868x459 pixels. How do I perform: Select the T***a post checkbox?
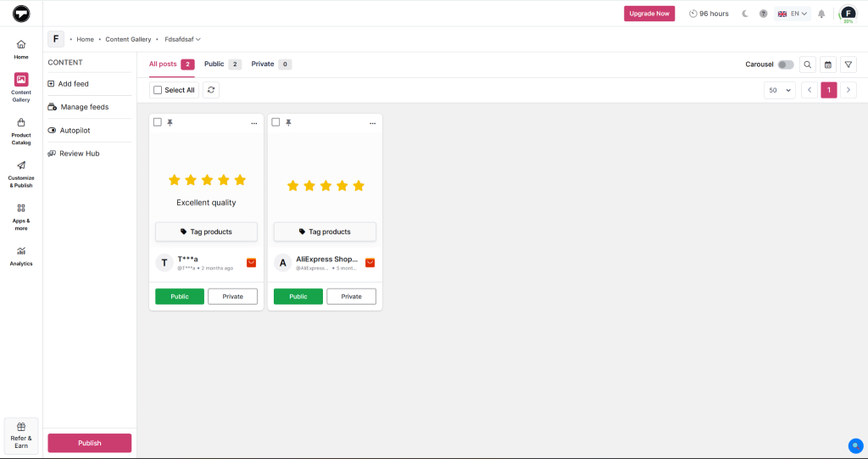point(158,122)
